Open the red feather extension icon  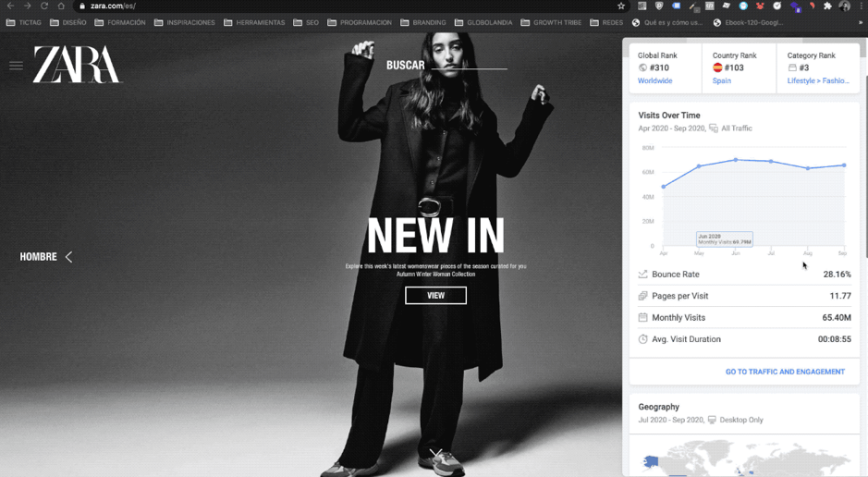812,6
